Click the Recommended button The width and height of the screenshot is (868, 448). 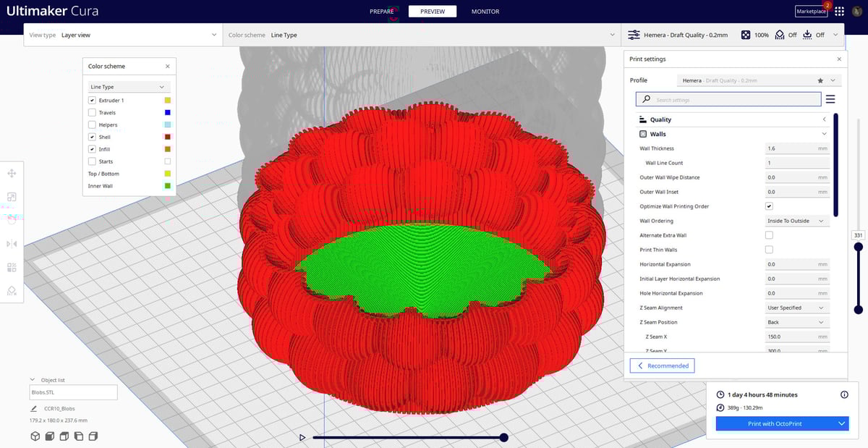(663, 365)
